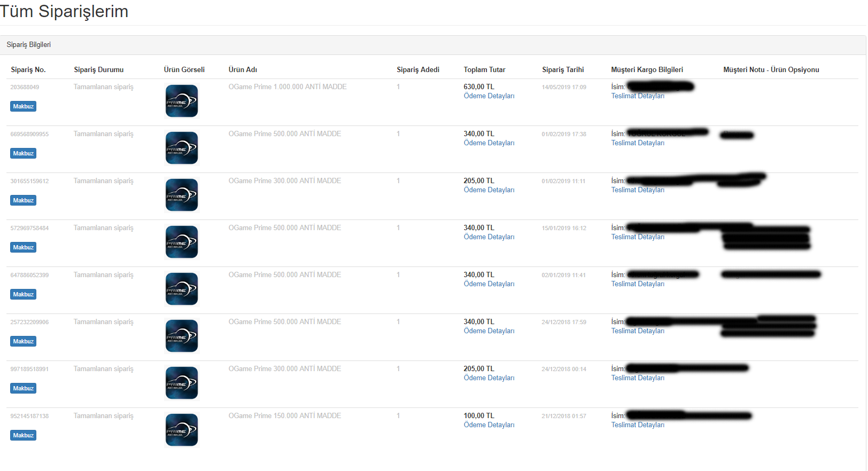868x471 pixels.
Task: Select the order date 15/01/2019 16:12
Action: coord(564,228)
